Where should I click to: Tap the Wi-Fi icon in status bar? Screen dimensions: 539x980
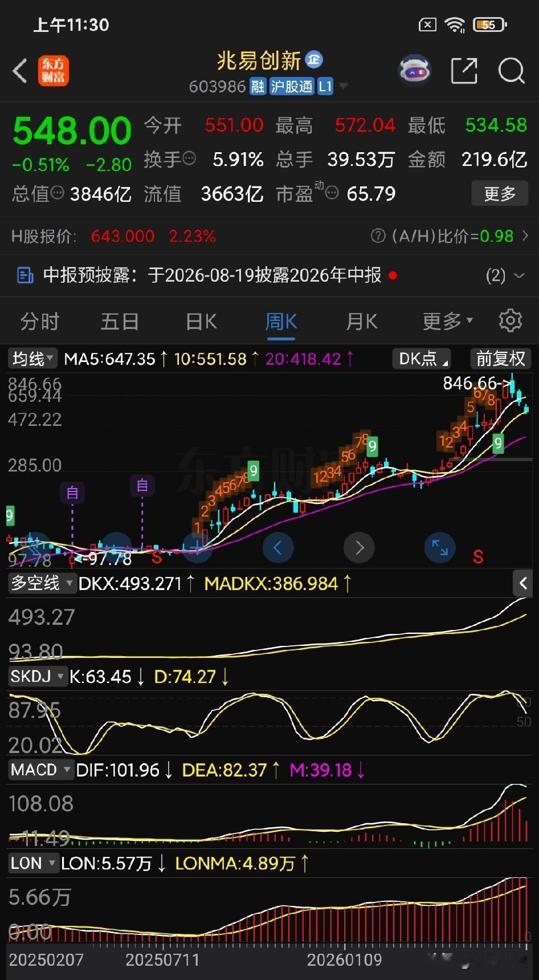[455, 25]
